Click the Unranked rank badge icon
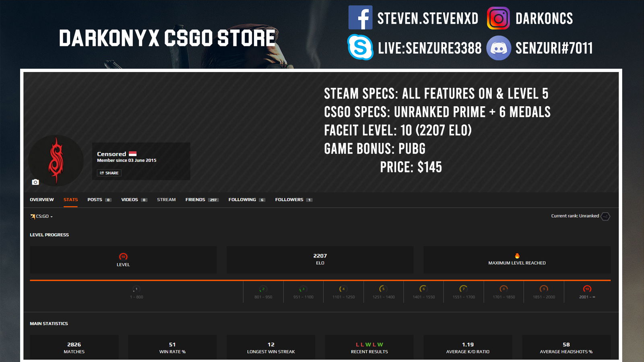This screenshot has height=362, width=644. 605,216
